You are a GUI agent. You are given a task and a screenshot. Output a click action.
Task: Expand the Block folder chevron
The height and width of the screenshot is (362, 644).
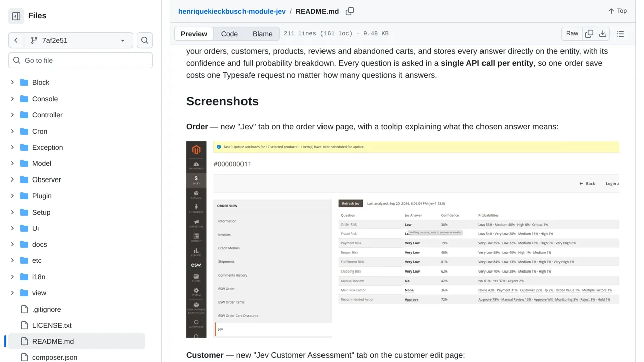tap(12, 82)
